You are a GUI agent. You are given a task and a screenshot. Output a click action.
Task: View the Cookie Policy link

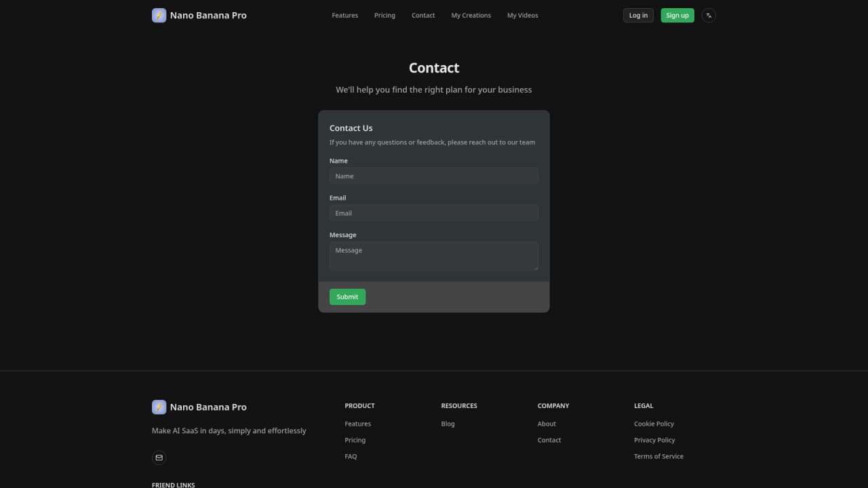point(654,424)
